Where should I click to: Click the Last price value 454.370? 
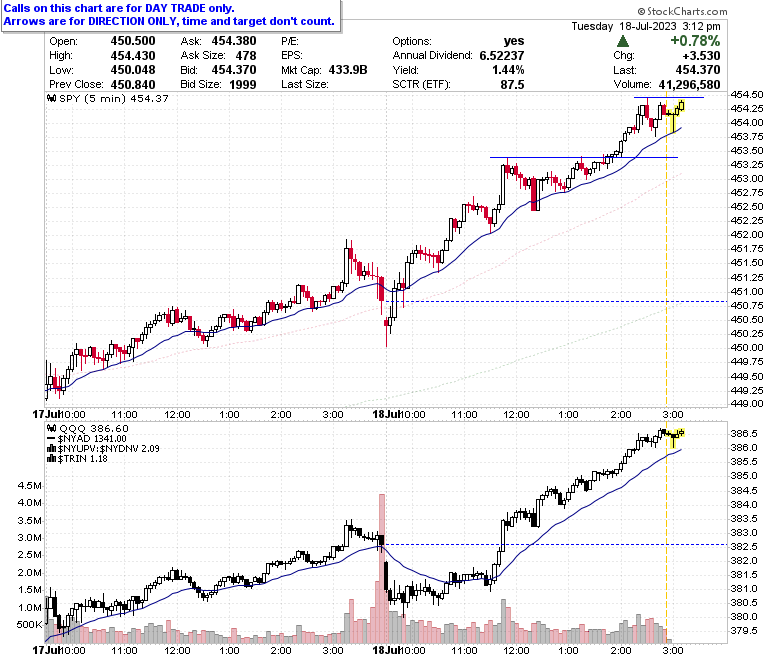point(698,70)
